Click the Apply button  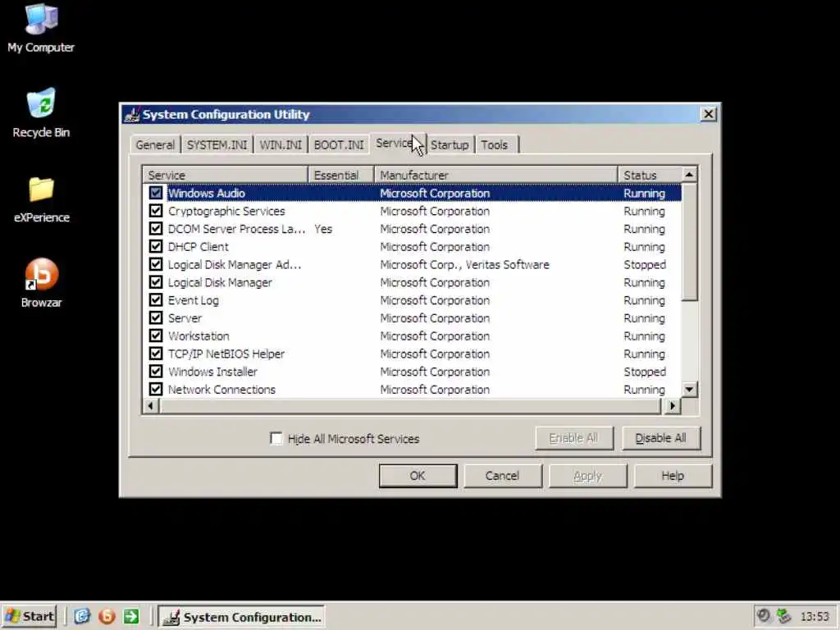tap(587, 476)
